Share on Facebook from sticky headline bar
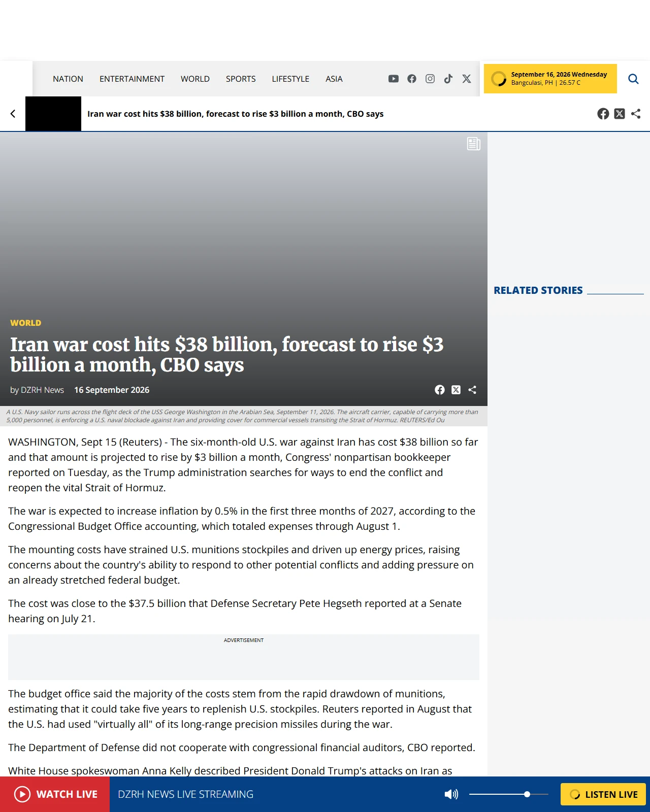 point(603,114)
